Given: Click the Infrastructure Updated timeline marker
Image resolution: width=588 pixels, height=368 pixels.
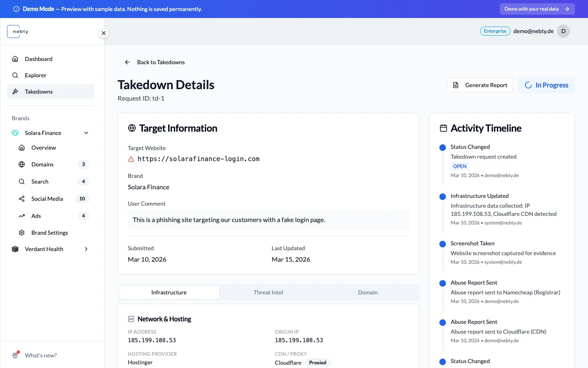Looking at the screenshot, I should [x=443, y=197].
